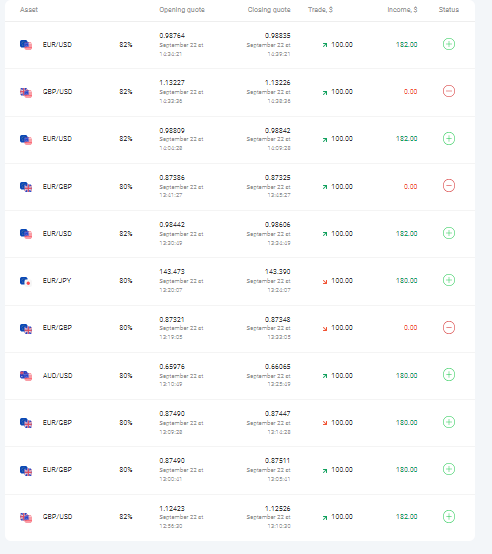This screenshot has width=492, height=554.
Task: Click the green plus status icon for AUD/USD
Action: (449, 375)
